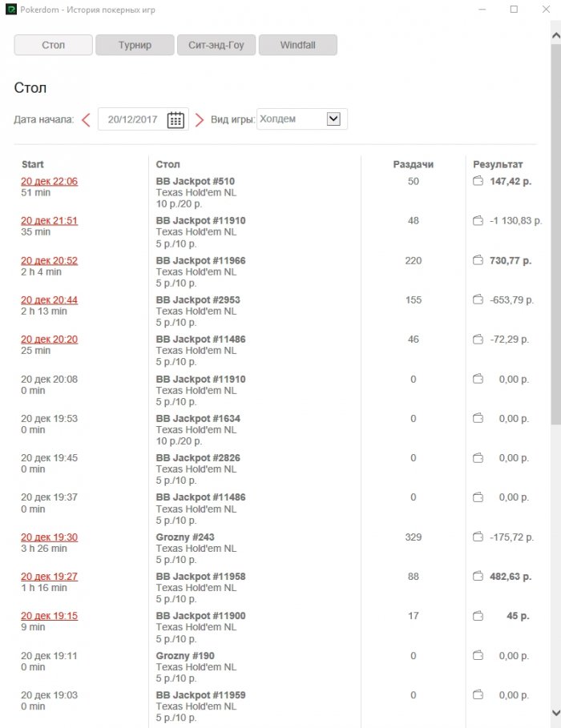
Task: Open session link 20 дек 19:15
Action: coord(49,617)
